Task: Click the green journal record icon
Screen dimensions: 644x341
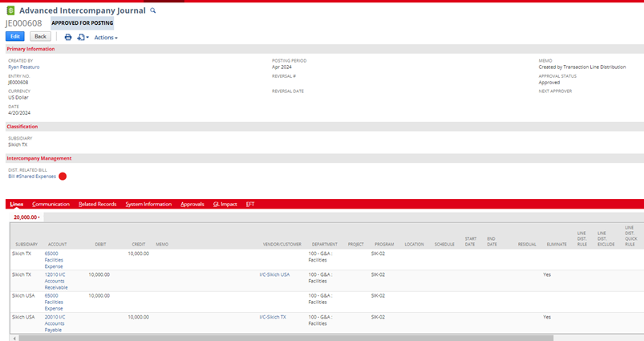Action: click(x=10, y=10)
